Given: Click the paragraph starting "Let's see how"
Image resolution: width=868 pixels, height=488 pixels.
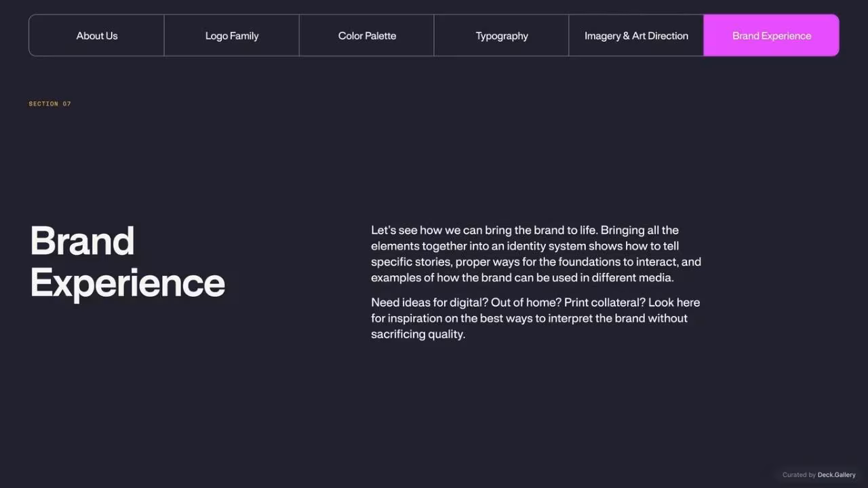Looking at the screenshot, I should pos(536,253).
